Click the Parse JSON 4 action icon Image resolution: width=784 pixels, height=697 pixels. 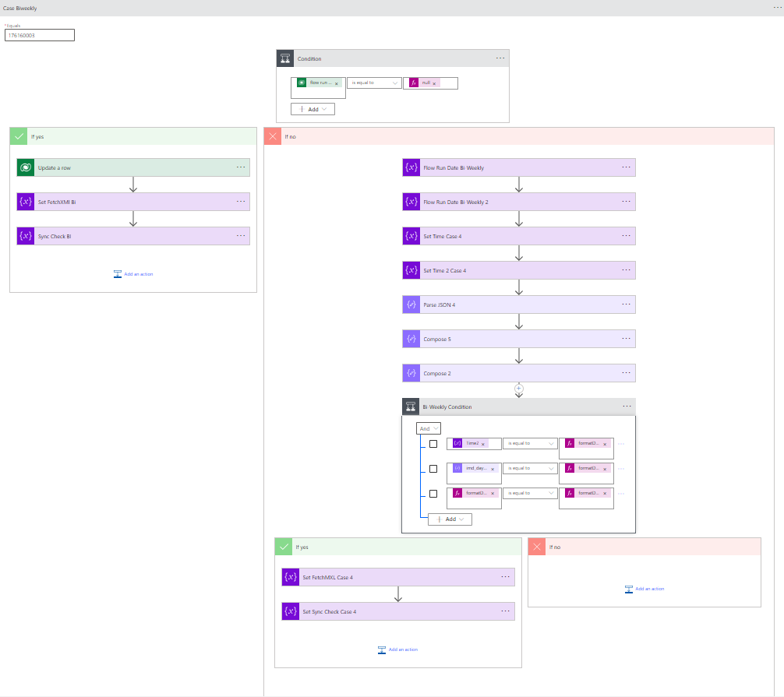click(x=411, y=304)
